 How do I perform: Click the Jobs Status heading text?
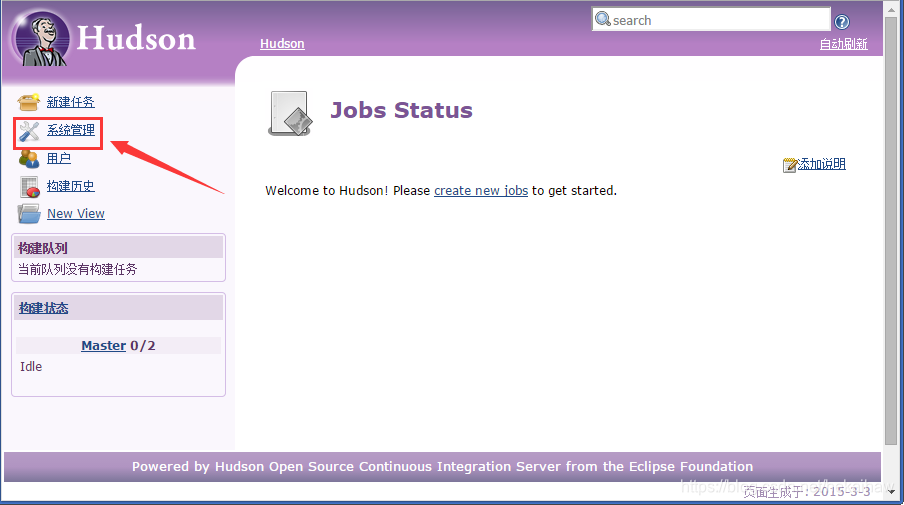coord(401,110)
